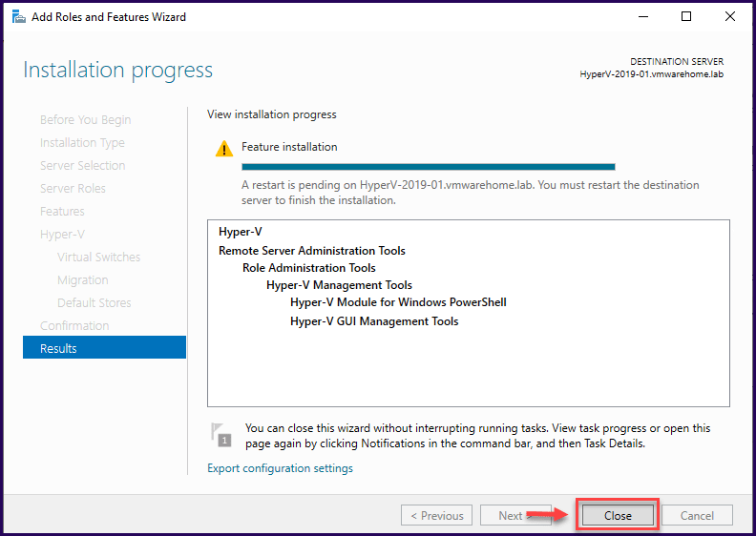Click the yellow warning icon
Screen dimensions: 756x536
223,149
